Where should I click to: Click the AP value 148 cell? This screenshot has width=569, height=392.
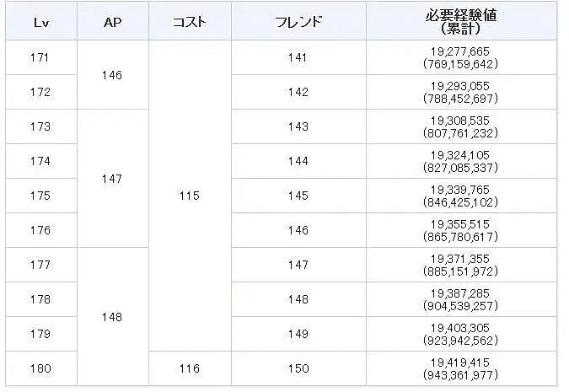112,317
